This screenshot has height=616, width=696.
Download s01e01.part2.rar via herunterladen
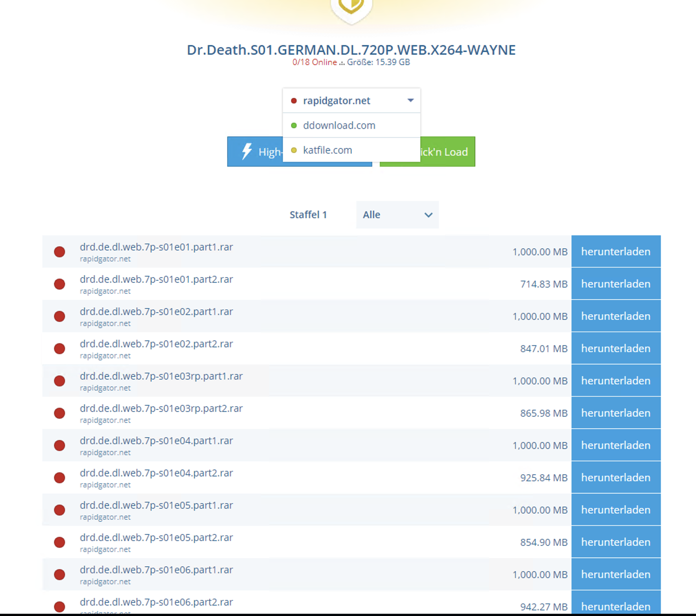616,284
